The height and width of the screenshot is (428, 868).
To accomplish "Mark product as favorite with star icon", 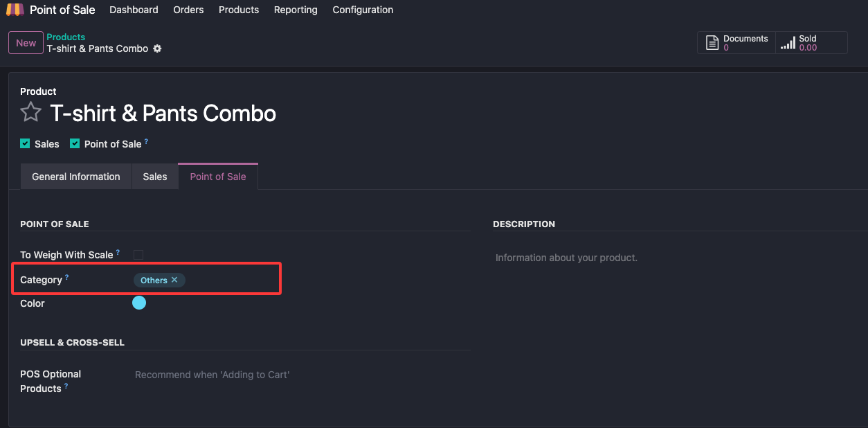I will [x=30, y=113].
